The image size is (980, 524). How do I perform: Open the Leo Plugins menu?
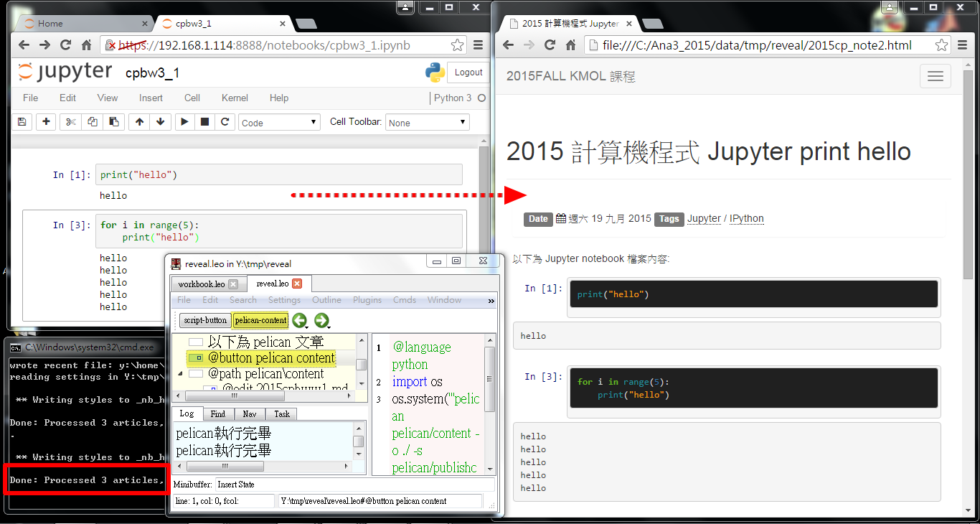click(367, 300)
